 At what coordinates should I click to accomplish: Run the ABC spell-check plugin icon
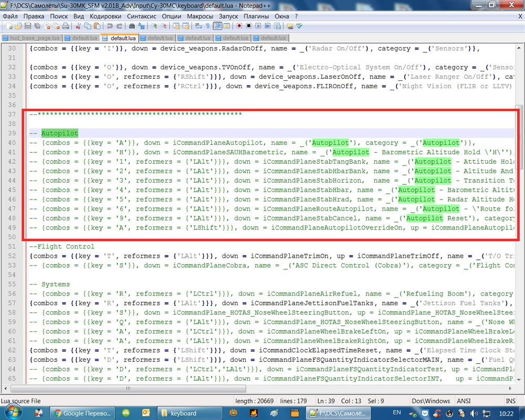pyautogui.click(x=299, y=26)
